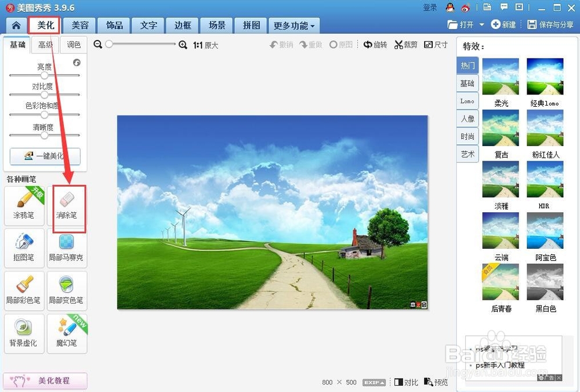Select the 背景虚化 background blur tool
The width and height of the screenshot is (580, 392).
[x=24, y=334]
